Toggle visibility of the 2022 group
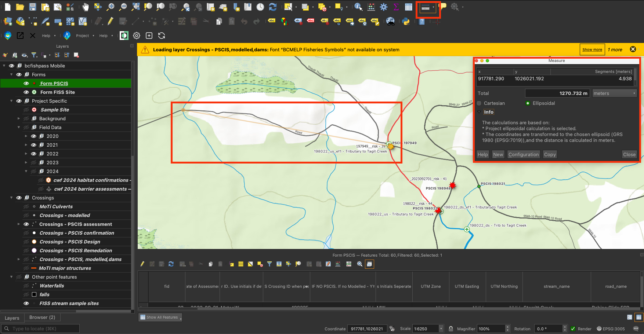The image size is (644, 334). coord(33,154)
